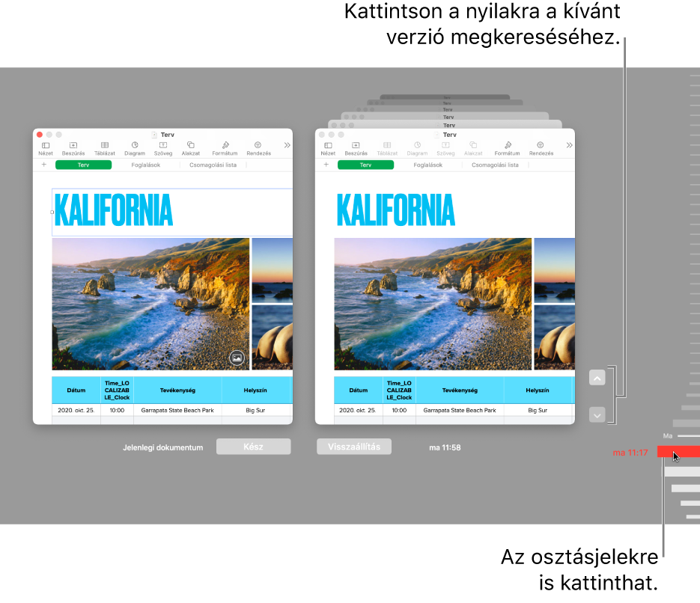Click Helyszín header in current document table

(255, 391)
